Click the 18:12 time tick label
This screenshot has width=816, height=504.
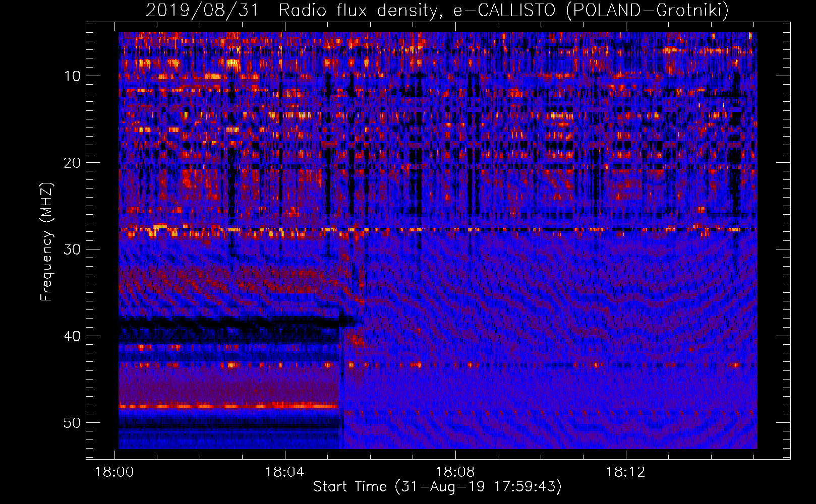(x=626, y=472)
